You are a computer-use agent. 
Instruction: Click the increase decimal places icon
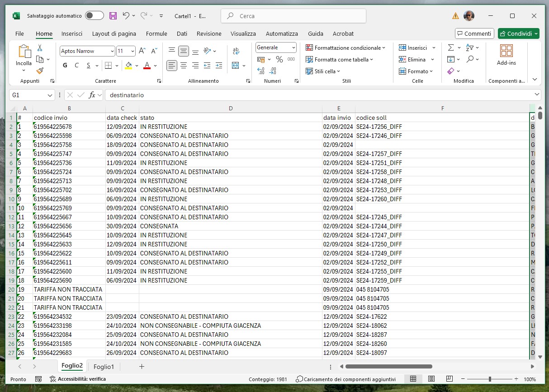(261, 71)
